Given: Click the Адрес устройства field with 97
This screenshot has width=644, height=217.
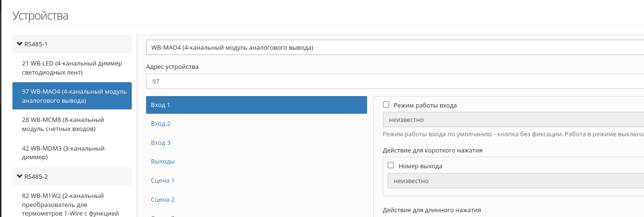Looking at the screenshot, I should (395, 81).
